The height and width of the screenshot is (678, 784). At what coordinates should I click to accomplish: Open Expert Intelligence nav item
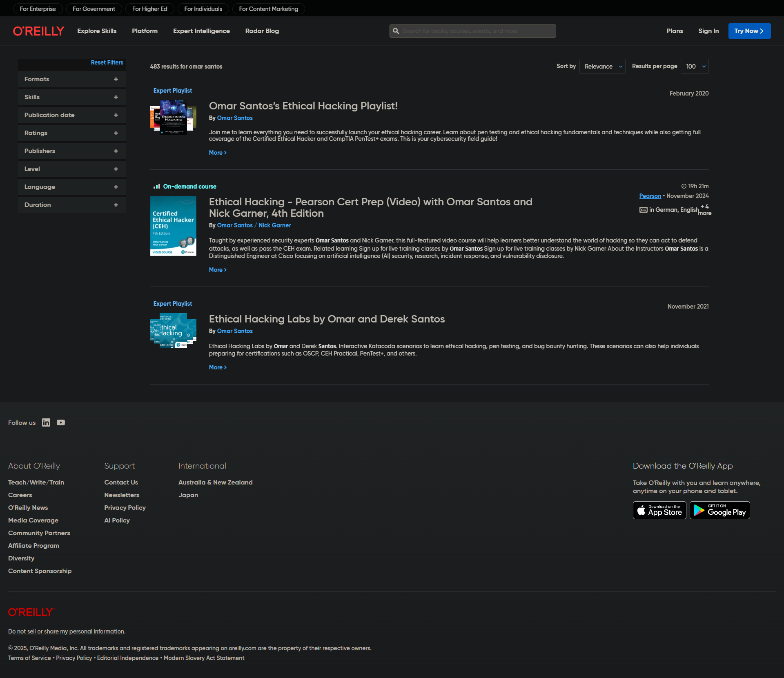201,31
